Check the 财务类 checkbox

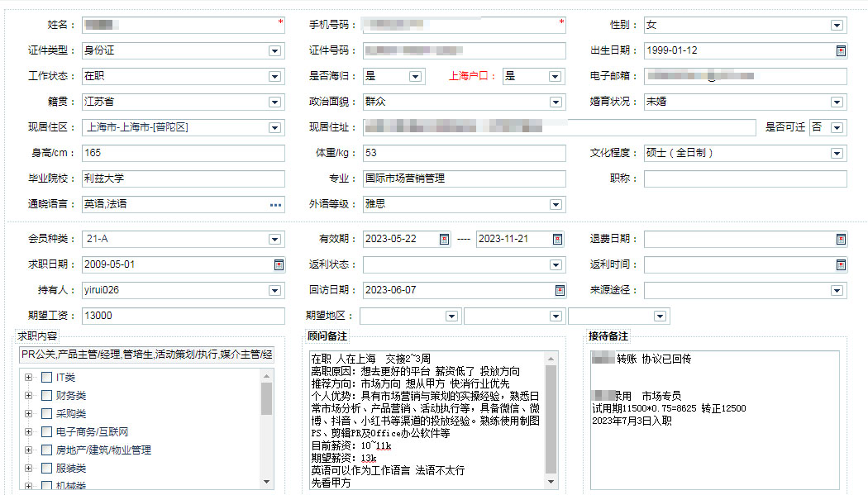tap(46, 396)
